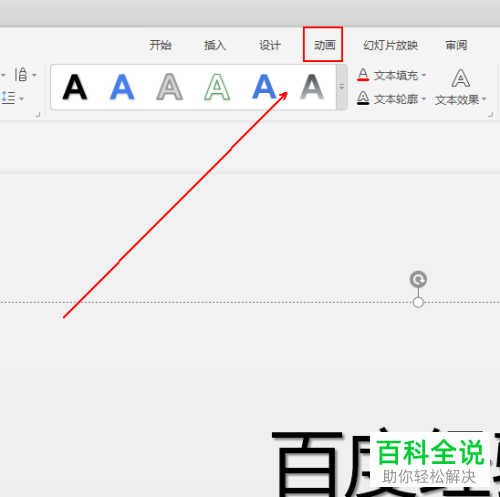Image resolution: width=500 pixels, height=497 pixels.
Task: Apply the gray gradient A text style
Action: click(x=312, y=87)
